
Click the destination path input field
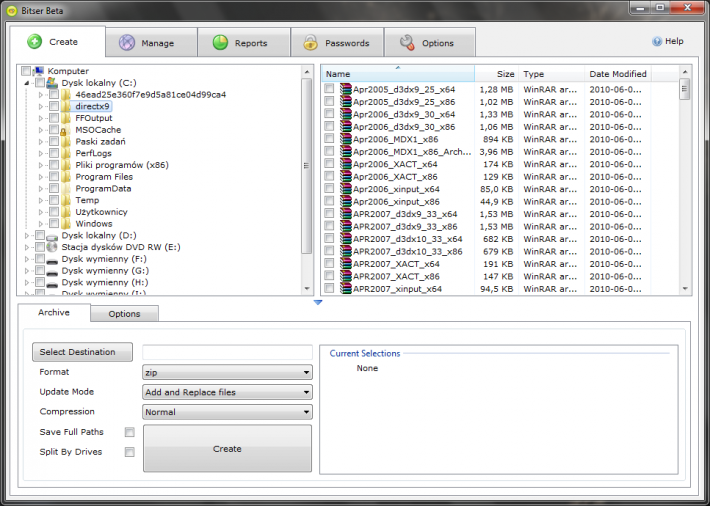point(227,352)
